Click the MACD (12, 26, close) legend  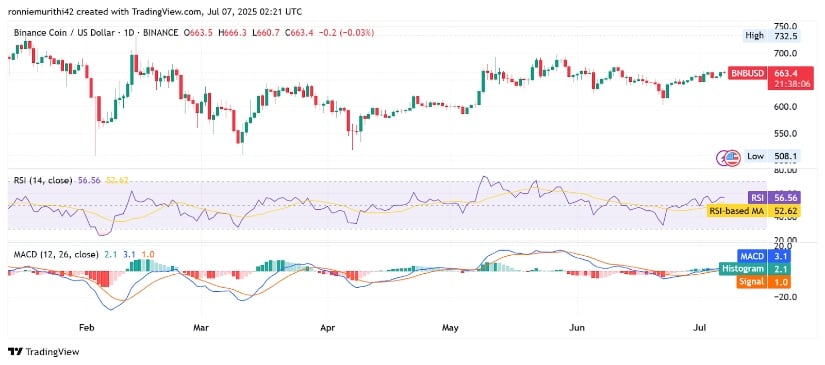[x=56, y=254]
